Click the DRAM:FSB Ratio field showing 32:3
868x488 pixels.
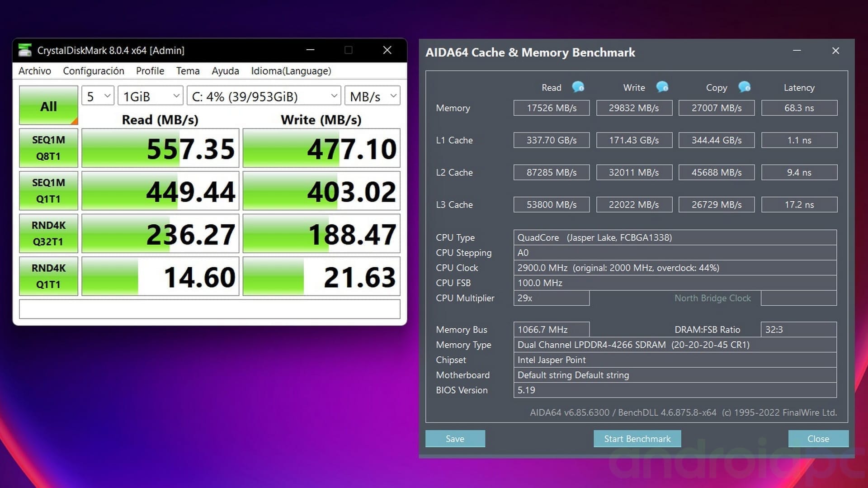tap(799, 330)
